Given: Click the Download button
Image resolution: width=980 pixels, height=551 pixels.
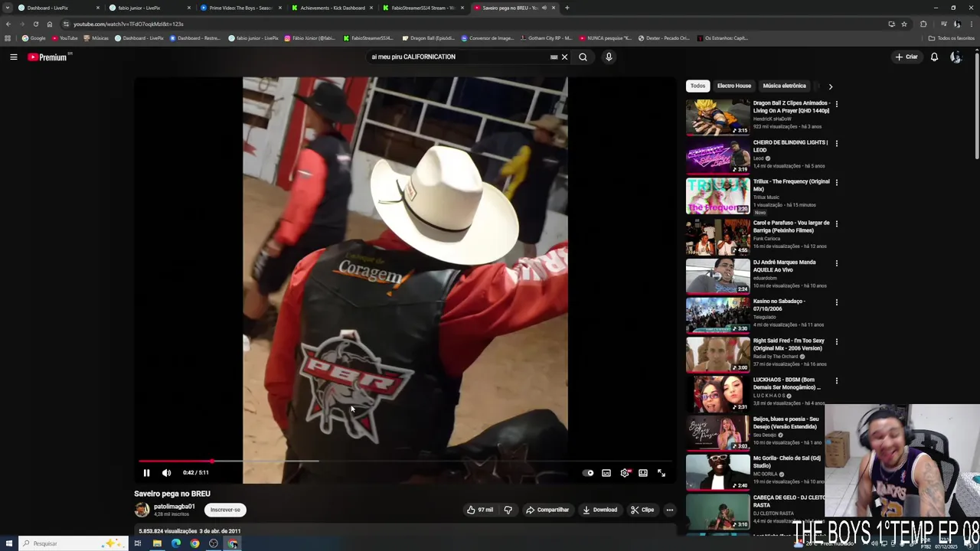Looking at the screenshot, I should pos(599,510).
